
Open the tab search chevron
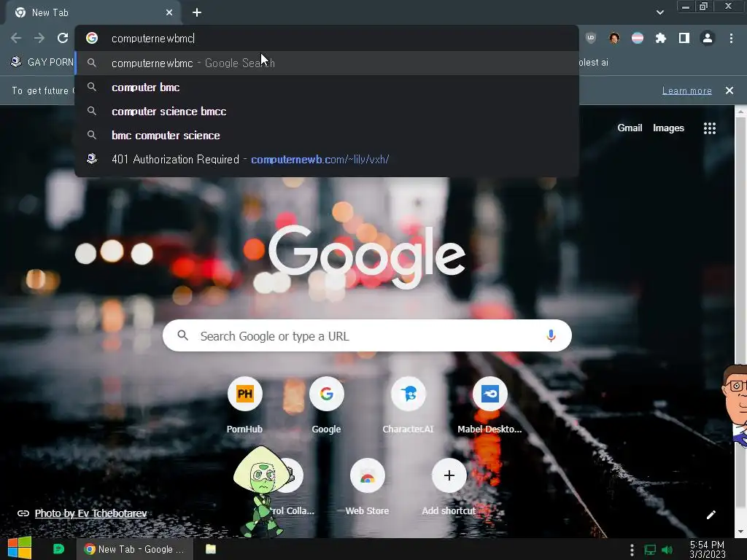click(659, 12)
